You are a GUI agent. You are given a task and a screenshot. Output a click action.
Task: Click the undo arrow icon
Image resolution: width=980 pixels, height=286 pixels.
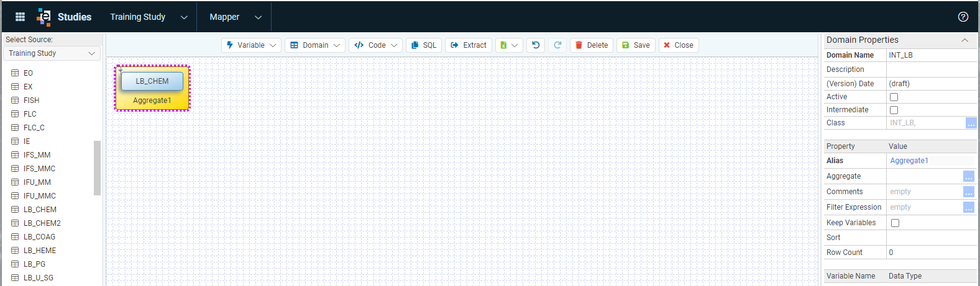pyautogui.click(x=536, y=45)
